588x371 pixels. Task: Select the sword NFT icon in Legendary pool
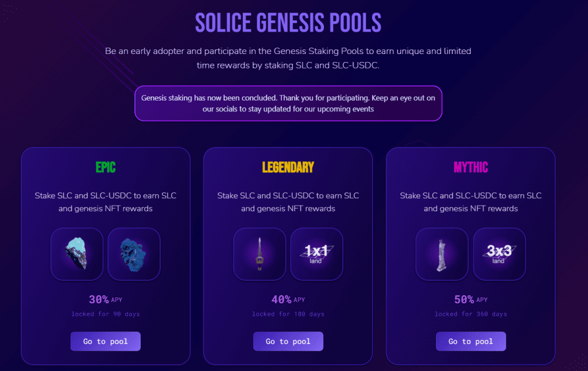[260, 254]
